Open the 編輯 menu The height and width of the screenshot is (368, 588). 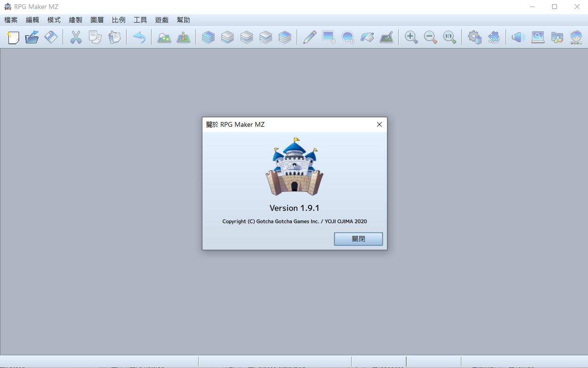tap(32, 20)
